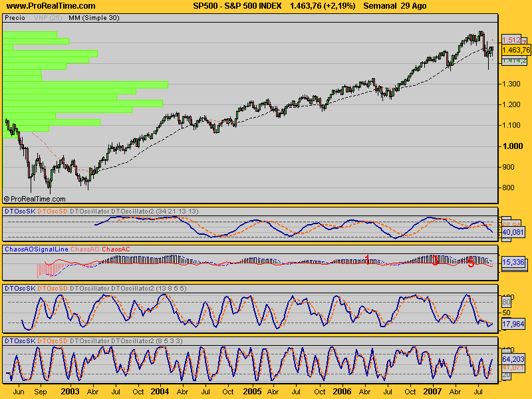Viewport: 532px width, 399px height.
Task: Click DTOscillator2 label in the (8 5 3 3) panel
Action: click(132, 341)
